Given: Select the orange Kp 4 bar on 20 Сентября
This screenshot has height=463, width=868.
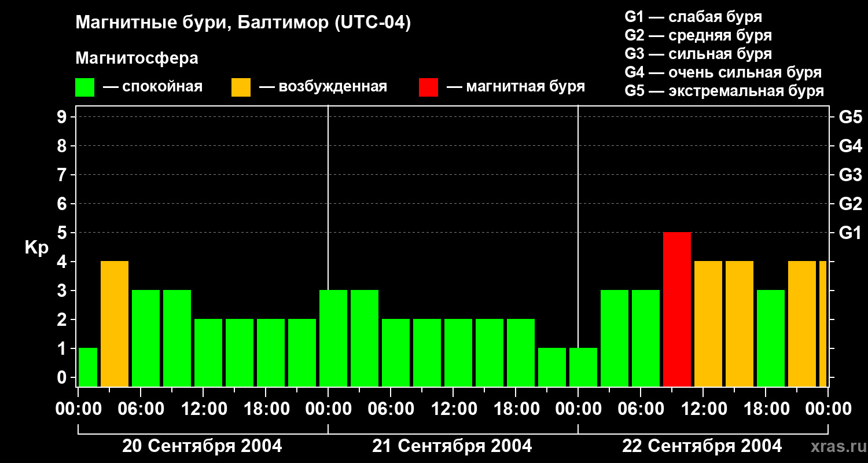Looking at the screenshot, I should point(115,324).
